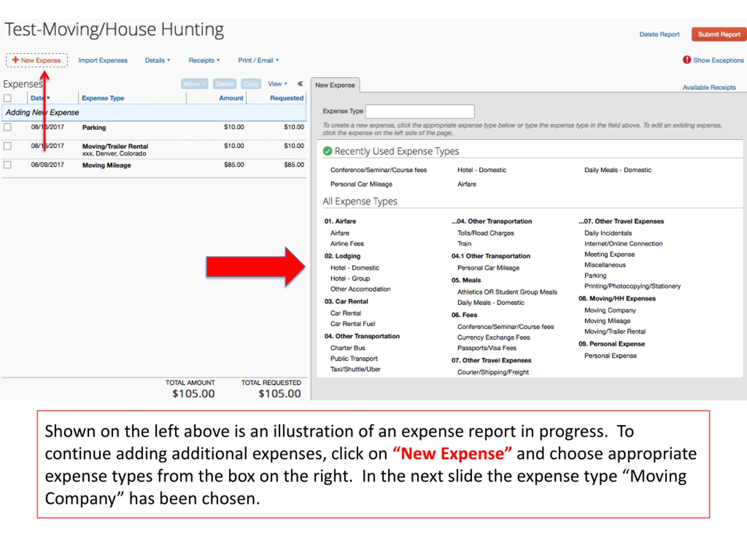This screenshot has width=747, height=560.
Task: Open the Print / Email dropdown
Action: [258, 60]
